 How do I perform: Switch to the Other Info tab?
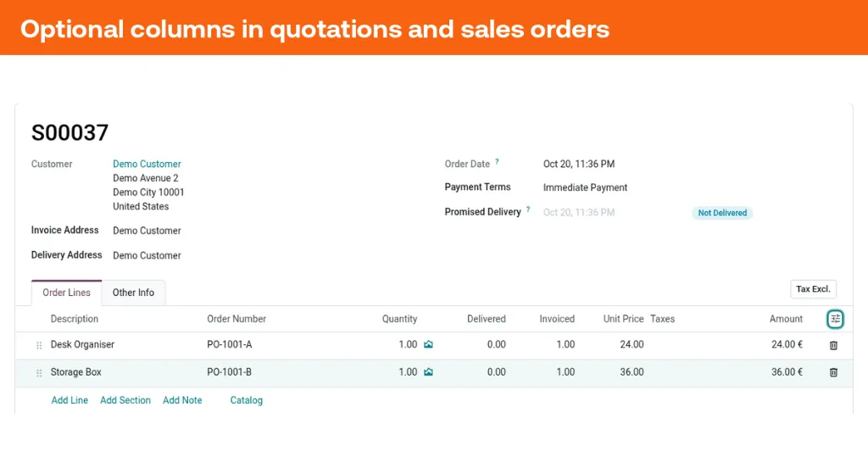[x=133, y=293]
